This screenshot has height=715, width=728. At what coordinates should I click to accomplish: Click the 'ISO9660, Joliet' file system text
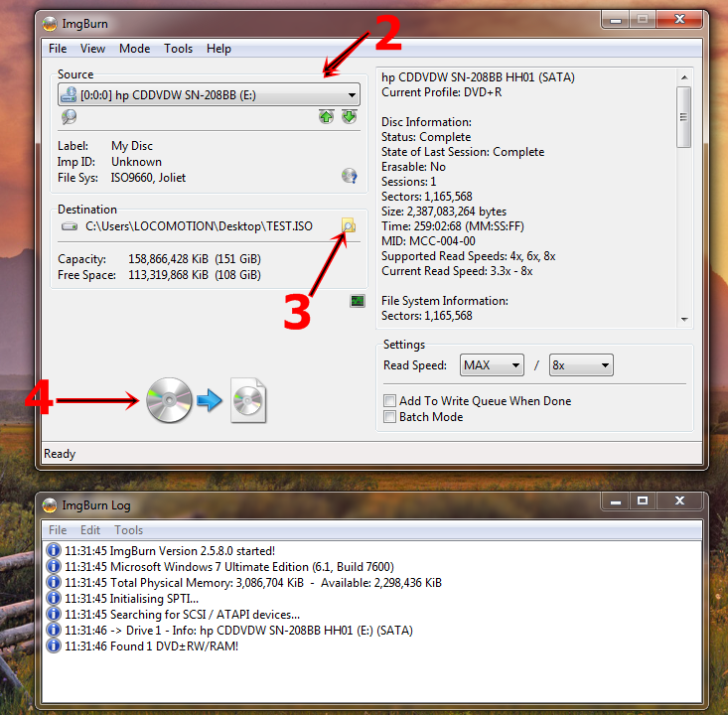pos(148,178)
